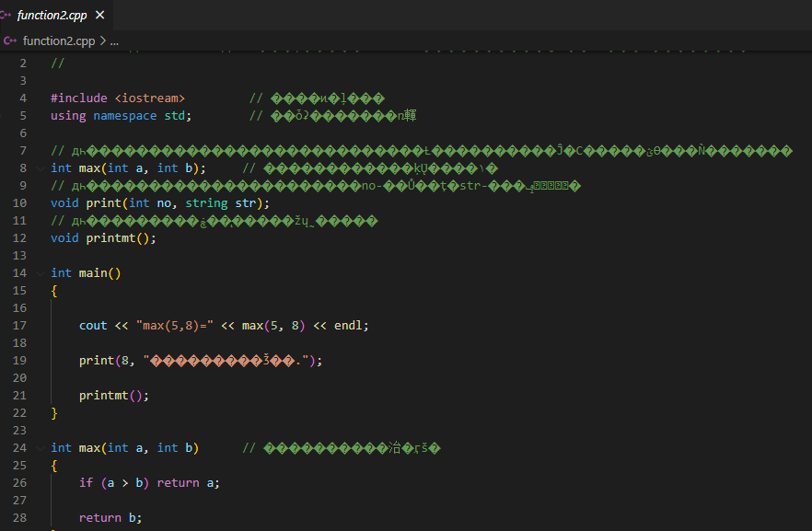Click the opening brace on line 15
The width and height of the screenshot is (812, 531).
tap(53, 291)
